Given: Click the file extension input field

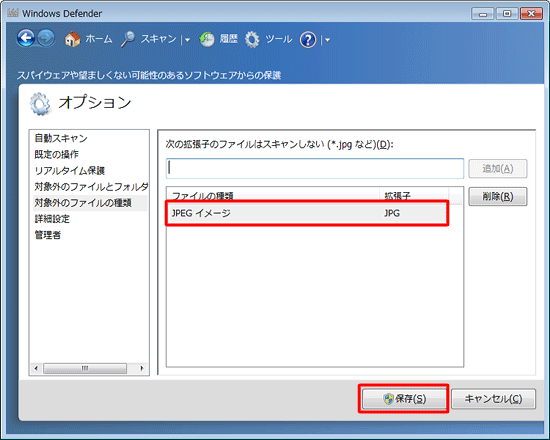Looking at the screenshot, I should 315,168.
